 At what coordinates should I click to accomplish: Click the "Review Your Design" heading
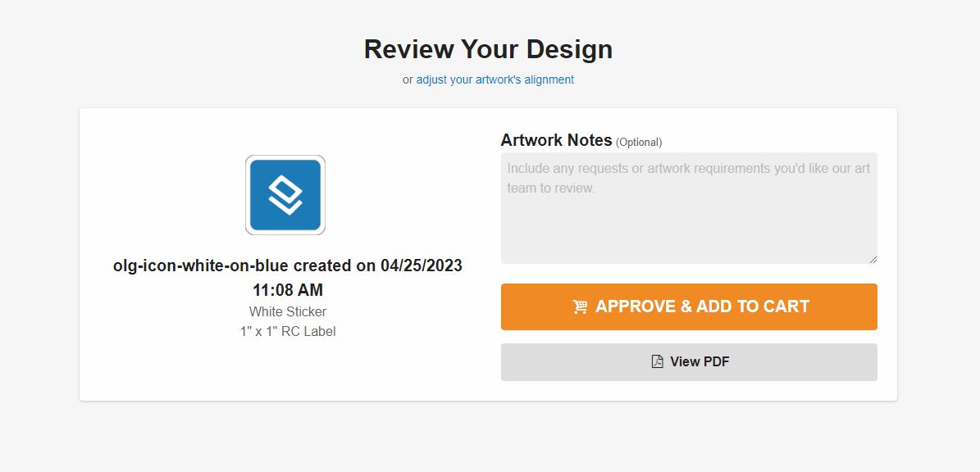point(488,49)
